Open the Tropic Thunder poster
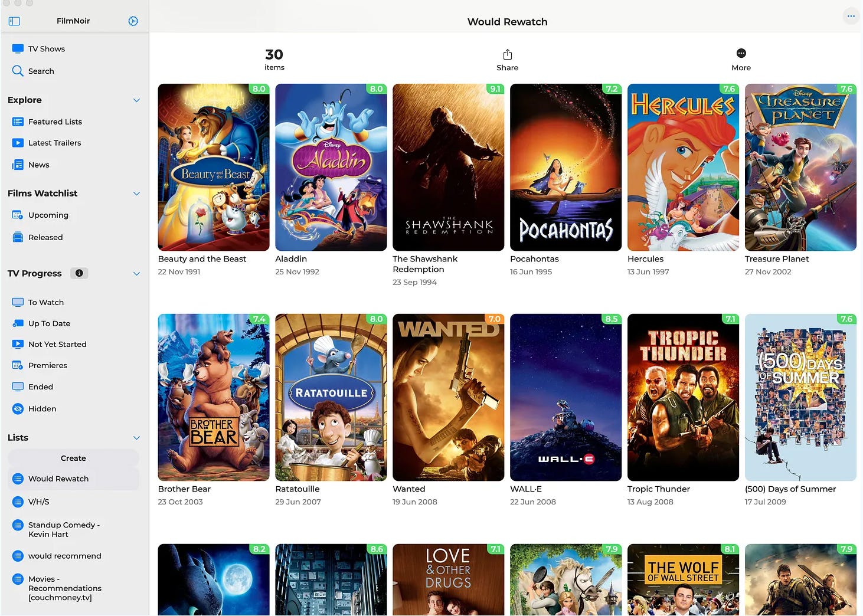Screen dimensions: 863x616 click(684, 397)
